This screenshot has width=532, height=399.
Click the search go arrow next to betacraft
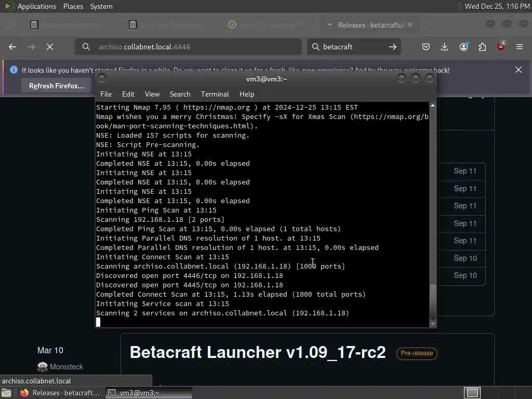pyautogui.click(x=393, y=47)
